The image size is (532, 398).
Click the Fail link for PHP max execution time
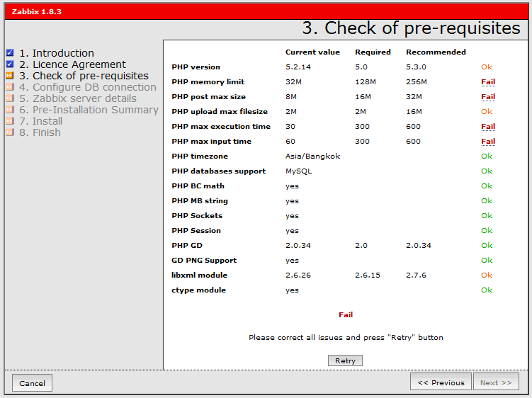point(488,127)
